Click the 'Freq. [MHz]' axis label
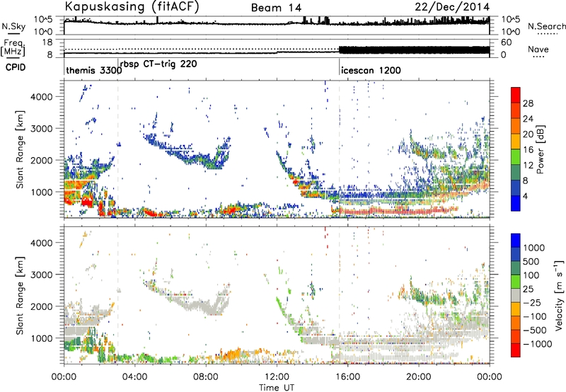The width and height of the screenshot is (566, 392). 13,48
